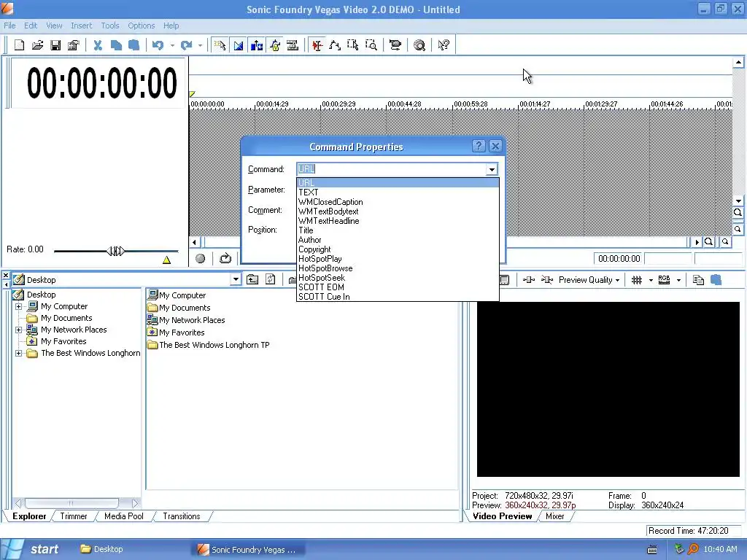
Task: Open the Explorer Desktop path dropdown
Action: (x=236, y=279)
